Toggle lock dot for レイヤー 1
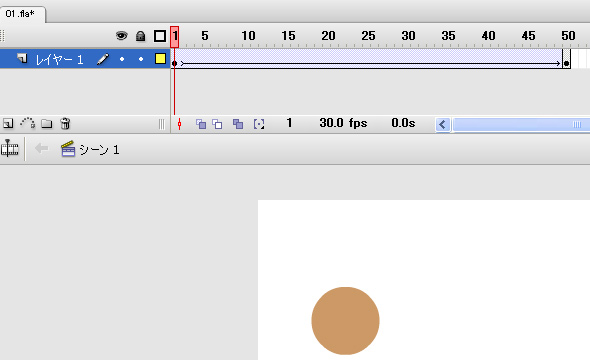Screen dimensions: 590x360 coord(141,59)
